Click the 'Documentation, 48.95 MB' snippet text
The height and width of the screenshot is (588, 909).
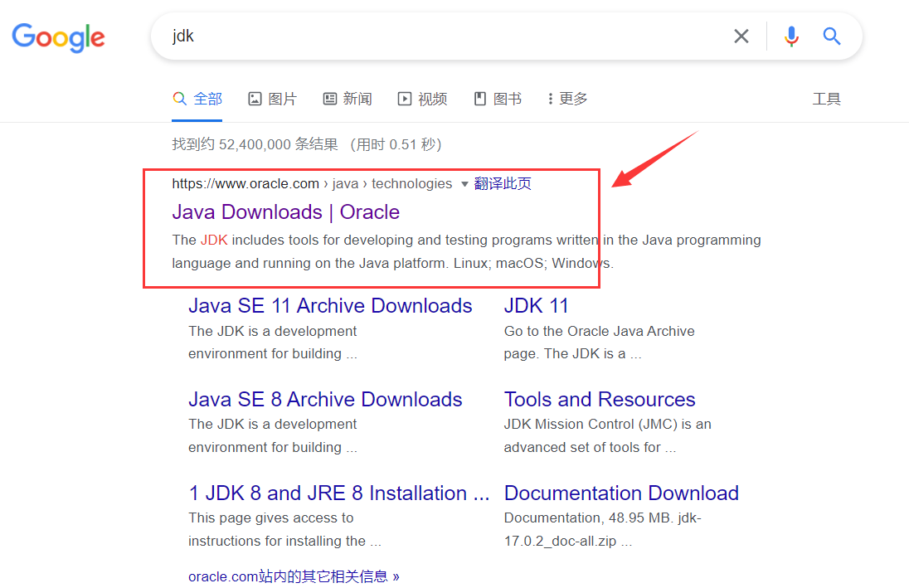[x=587, y=518]
